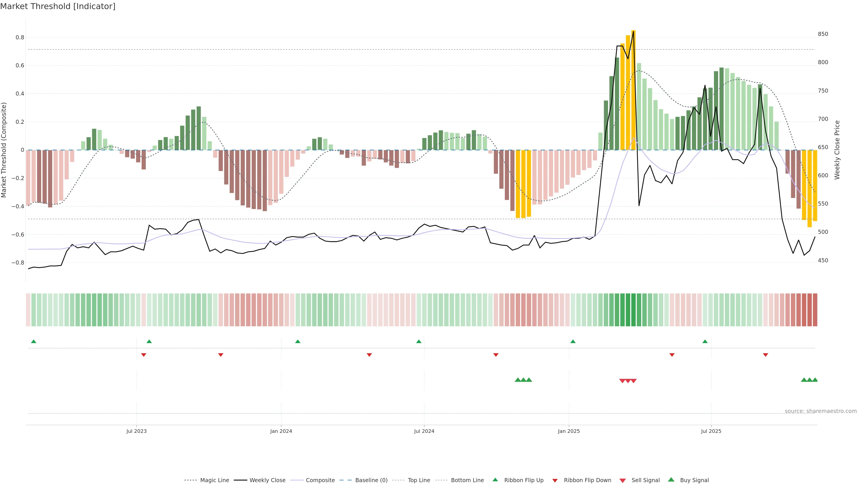The width and height of the screenshot is (868, 488).
Task: Click the Market Threshold [Indicator] title
Action: pyautogui.click(x=58, y=6)
